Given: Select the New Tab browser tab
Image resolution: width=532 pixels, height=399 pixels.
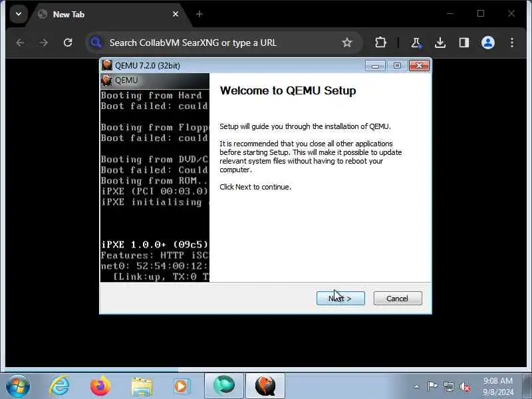Looking at the screenshot, I should pyautogui.click(x=108, y=14).
